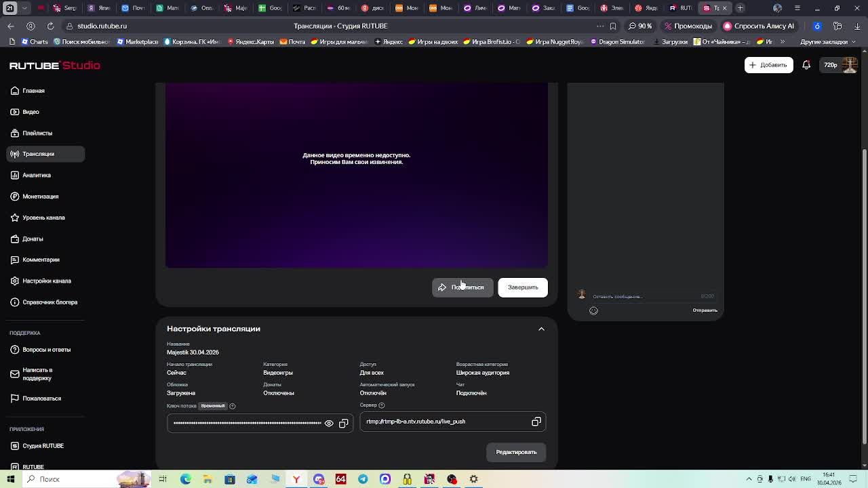Click the studio.rutube.ru address bar

coord(102,26)
